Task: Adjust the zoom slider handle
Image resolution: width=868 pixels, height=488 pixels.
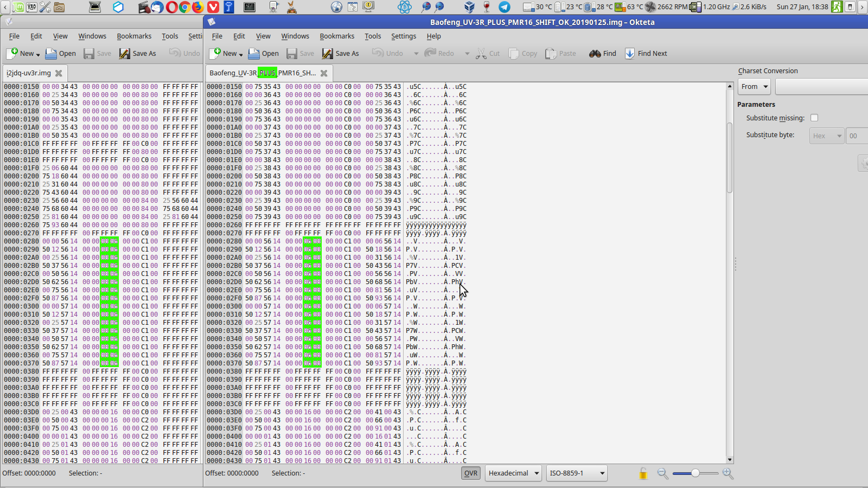Action: tap(695, 473)
